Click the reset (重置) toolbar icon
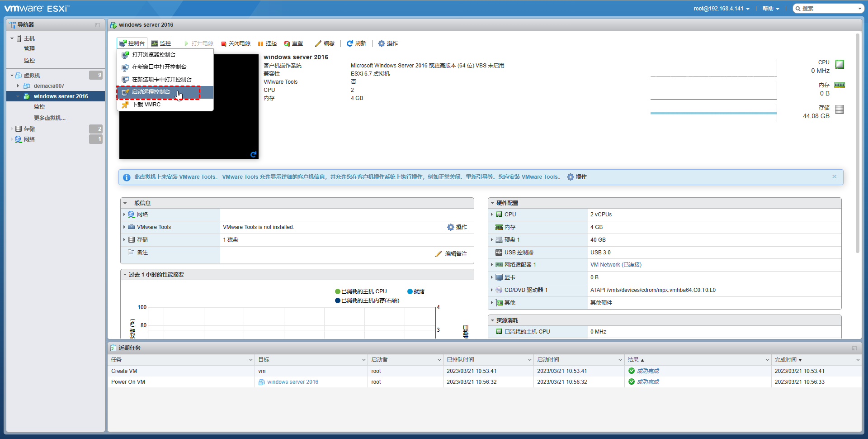Viewport: 868px width, 439px height. [287, 43]
